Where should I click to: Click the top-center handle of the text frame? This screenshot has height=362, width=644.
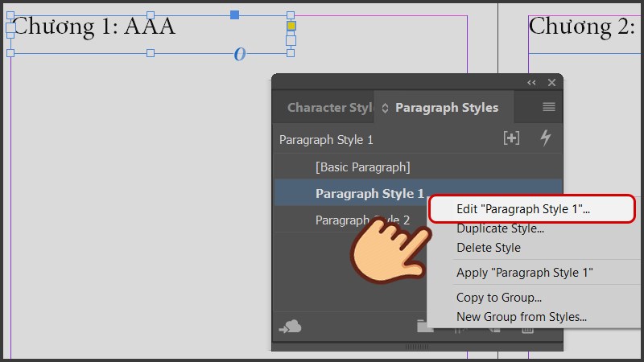point(151,15)
